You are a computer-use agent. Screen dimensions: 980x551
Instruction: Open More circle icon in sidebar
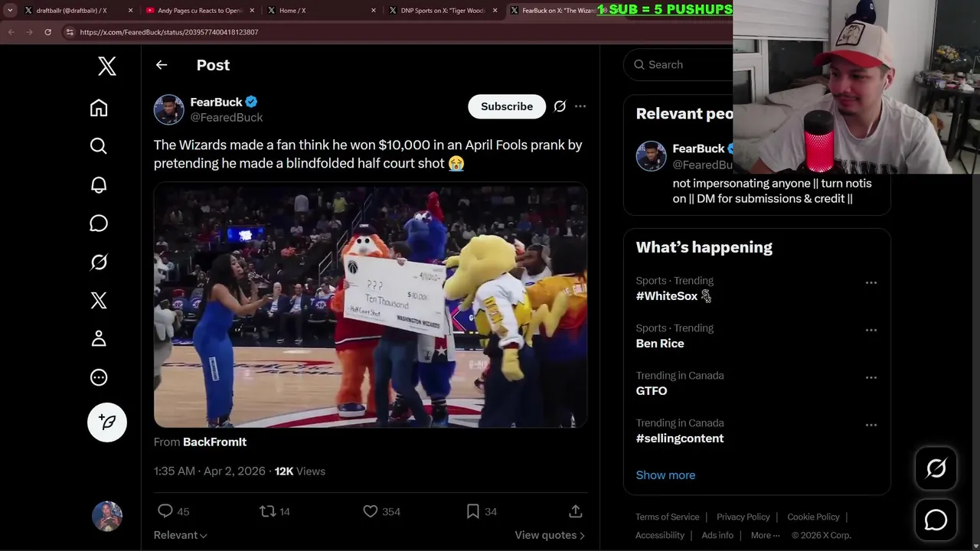tap(99, 377)
